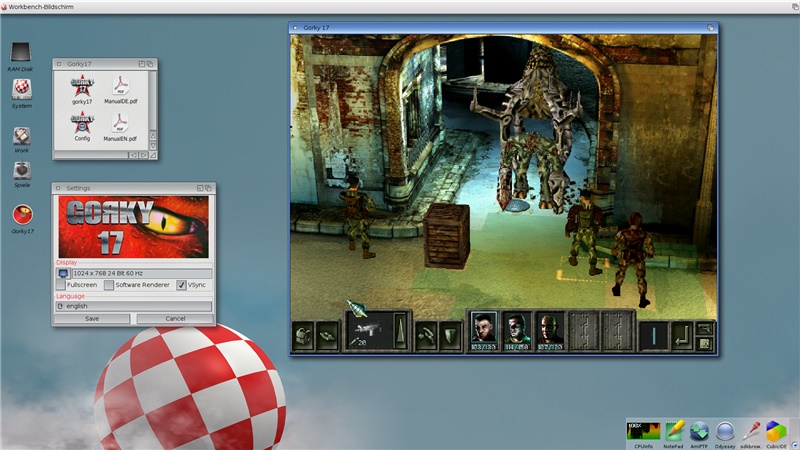The height and width of the screenshot is (450, 800).
Task: Open the small pistol icon in game corner
Action: pyautogui.click(x=705, y=330)
